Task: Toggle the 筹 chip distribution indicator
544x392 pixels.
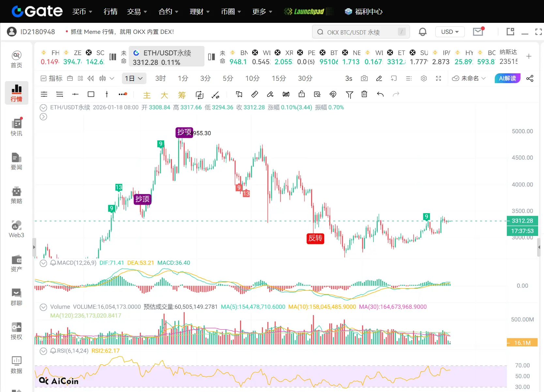Action: pos(182,95)
